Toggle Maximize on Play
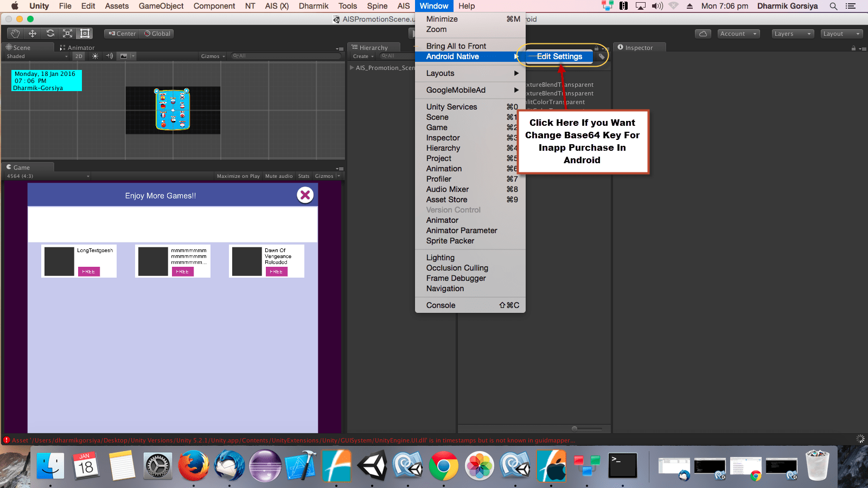The width and height of the screenshot is (868, 488). click(238, 176)
